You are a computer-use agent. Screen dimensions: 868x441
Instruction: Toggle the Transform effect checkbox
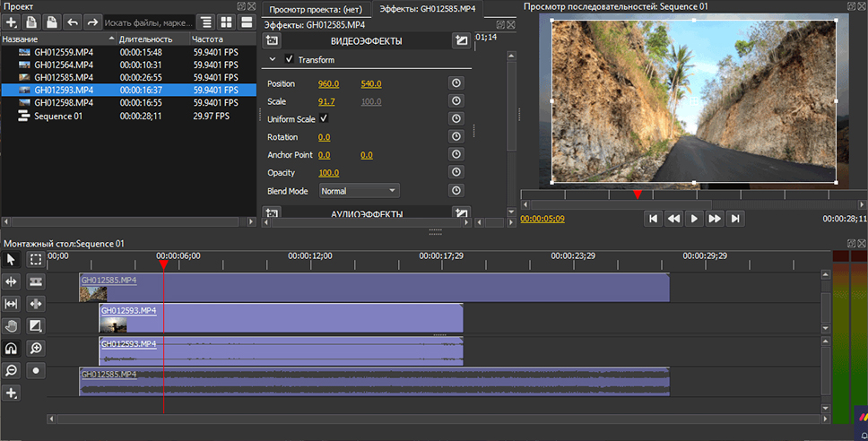coord(289,60)
